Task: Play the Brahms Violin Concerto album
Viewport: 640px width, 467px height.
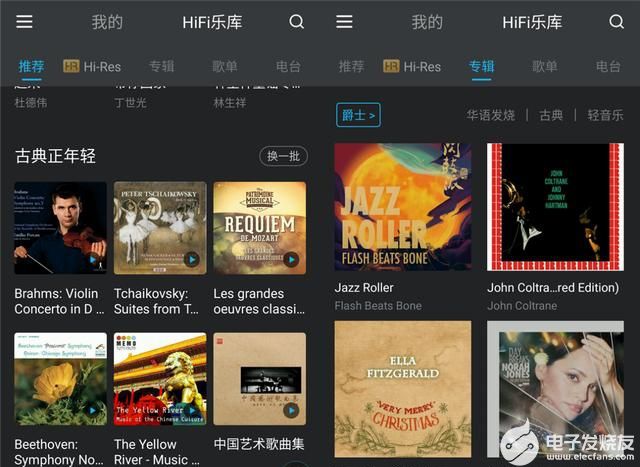Action: click(x=93, y=259)
